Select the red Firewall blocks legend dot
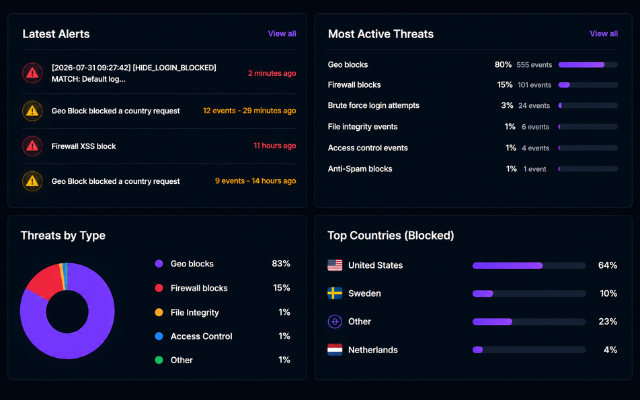Viewport: 640px width, 400px height. pyautogui.click(x=159, y=288)
